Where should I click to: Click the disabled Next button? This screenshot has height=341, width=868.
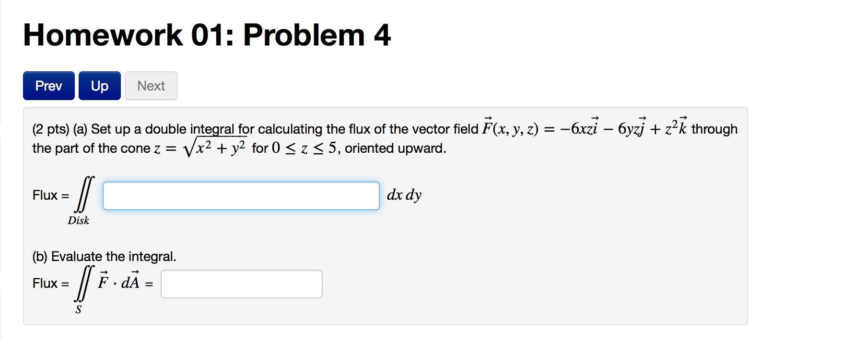(x=151, y=86)
